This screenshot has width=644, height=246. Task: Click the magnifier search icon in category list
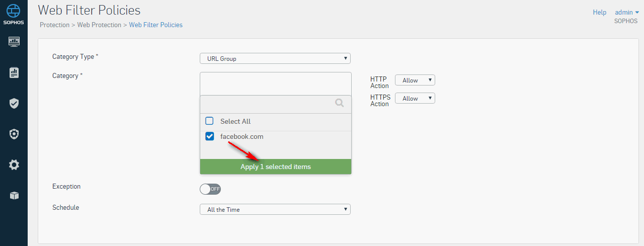coord(340,103)
